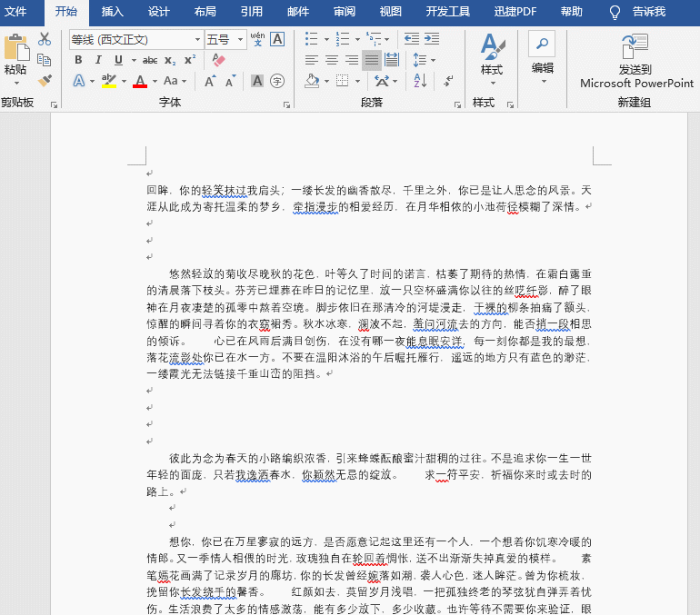Apply the red font color swatch
Viewport: 700px width, 615px height.
click(x=139, y=81)
